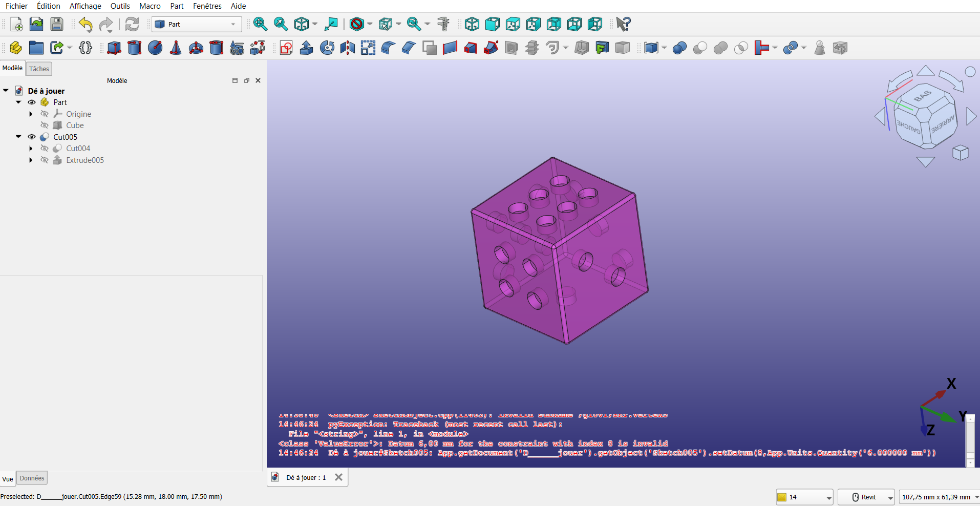Create a Torus primitive
980x506 pixels.
196,48
